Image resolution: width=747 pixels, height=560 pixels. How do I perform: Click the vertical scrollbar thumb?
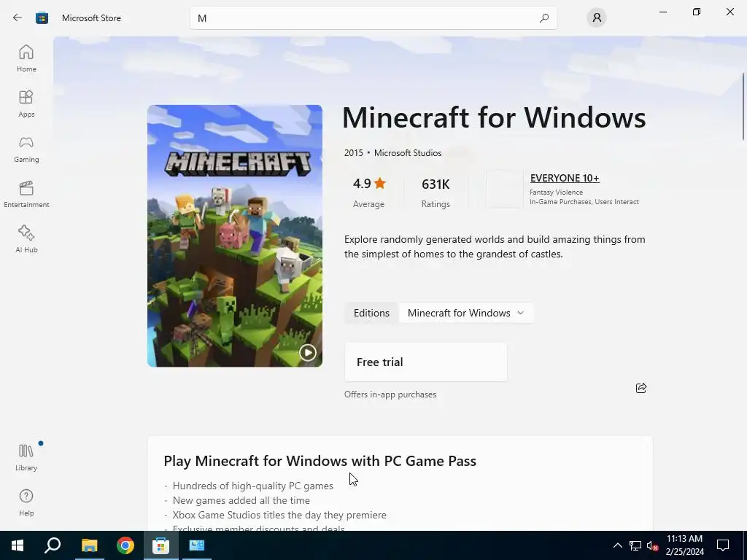tap(743, 106)
